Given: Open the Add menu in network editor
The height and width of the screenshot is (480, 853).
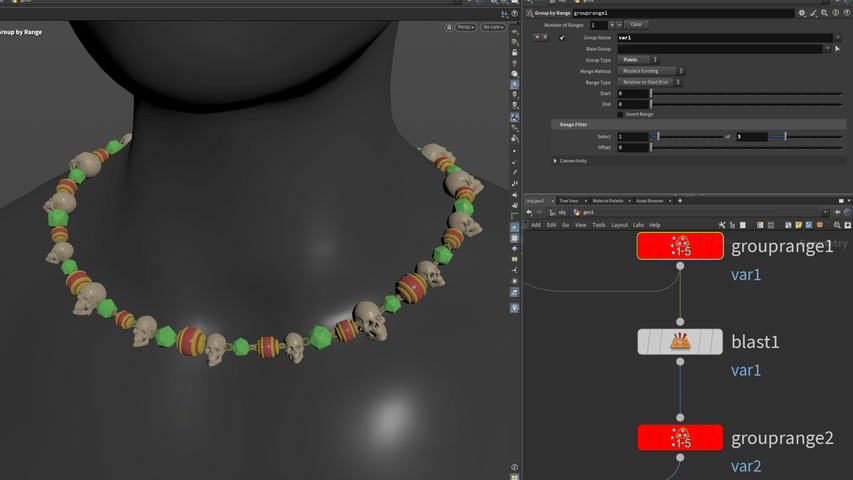Looking at the screenshot, I should [536, 225].
